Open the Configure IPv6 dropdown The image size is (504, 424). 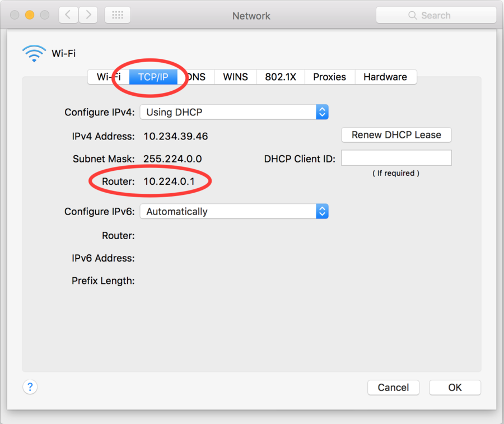pos(234,212)
